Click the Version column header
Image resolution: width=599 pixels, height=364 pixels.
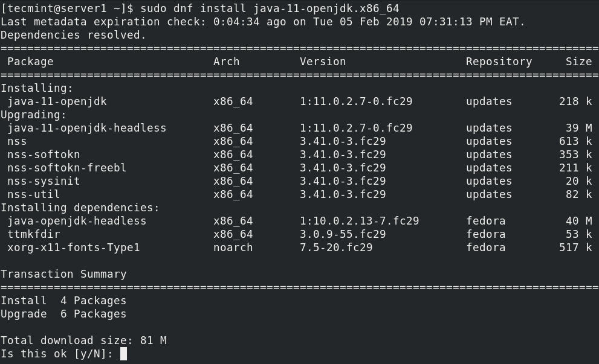323,62
